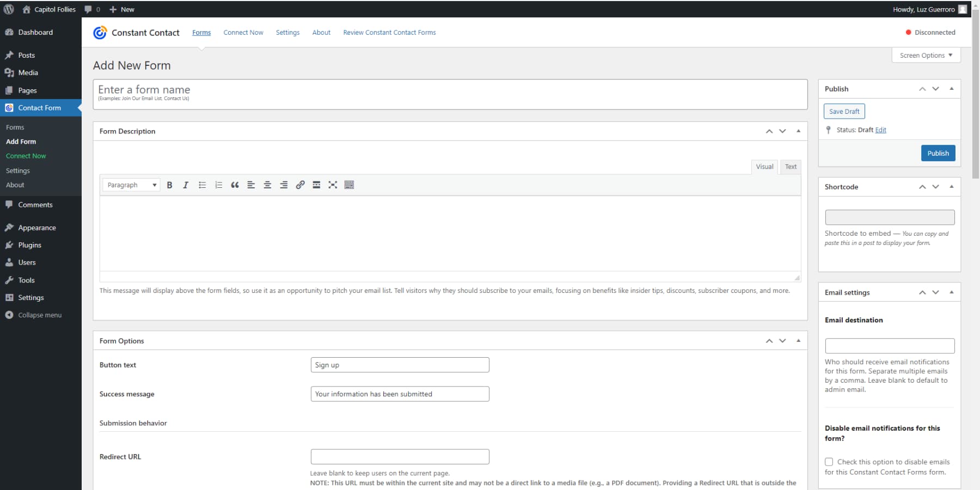Edit the draft status link
The height and width of the screenshot is (490, 980).
point(881,130)
